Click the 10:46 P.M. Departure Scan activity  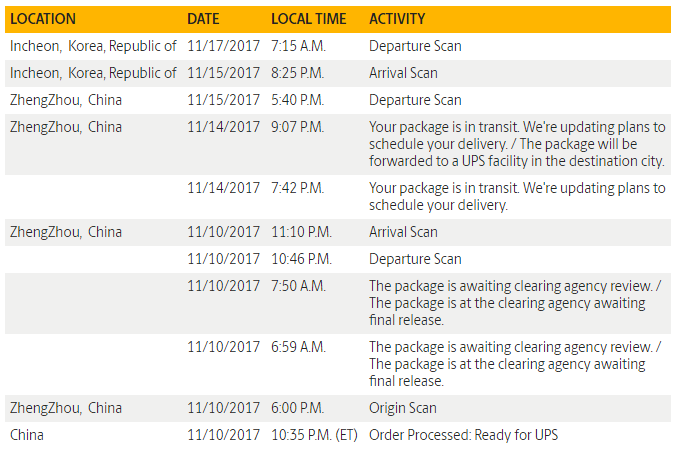[x=415, y=259]
